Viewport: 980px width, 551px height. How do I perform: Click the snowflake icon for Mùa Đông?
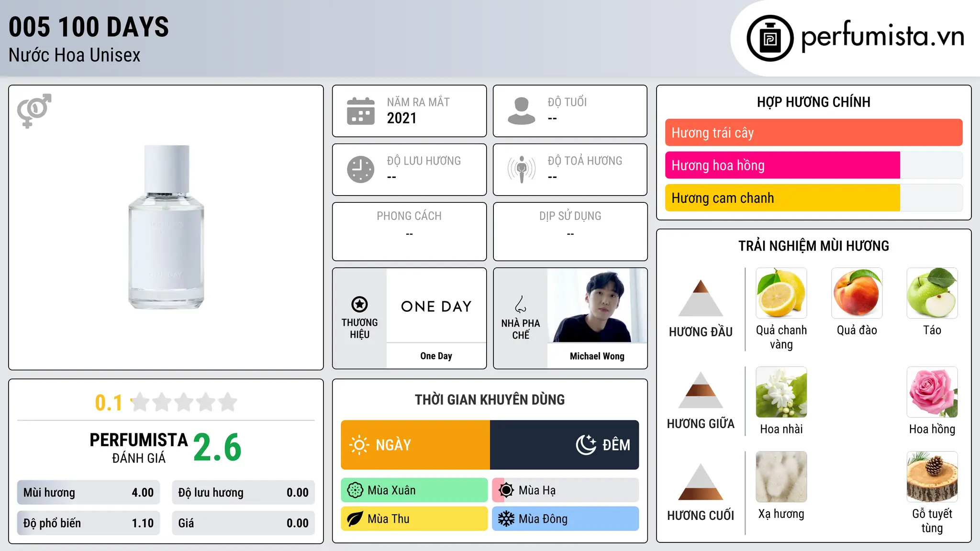click(506, 519)
